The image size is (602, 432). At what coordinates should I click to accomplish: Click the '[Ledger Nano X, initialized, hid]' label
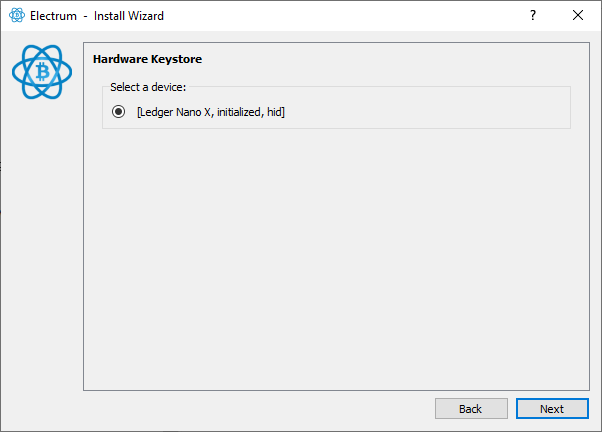click(211, 112)
